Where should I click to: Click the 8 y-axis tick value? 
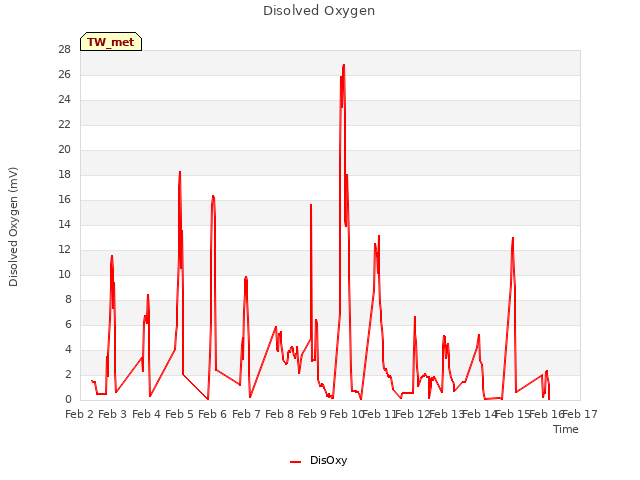(68, 300)
